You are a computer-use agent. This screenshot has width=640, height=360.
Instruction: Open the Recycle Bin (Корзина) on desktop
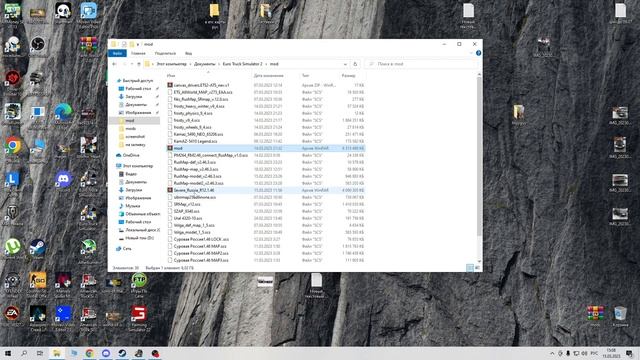[x=620, y=315]
